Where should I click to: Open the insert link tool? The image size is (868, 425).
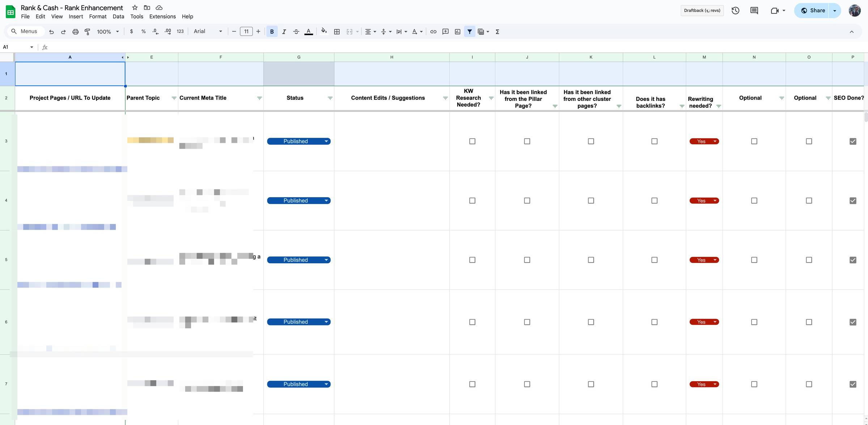coord(433,31)
